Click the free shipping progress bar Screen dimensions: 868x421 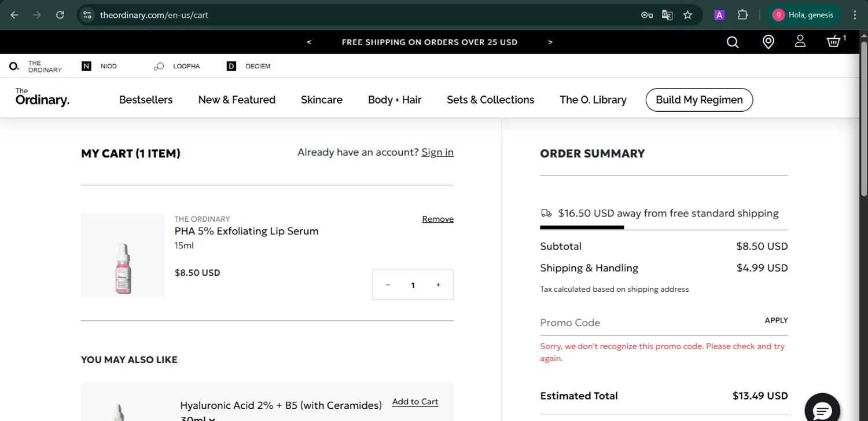(x=664, y=228)
